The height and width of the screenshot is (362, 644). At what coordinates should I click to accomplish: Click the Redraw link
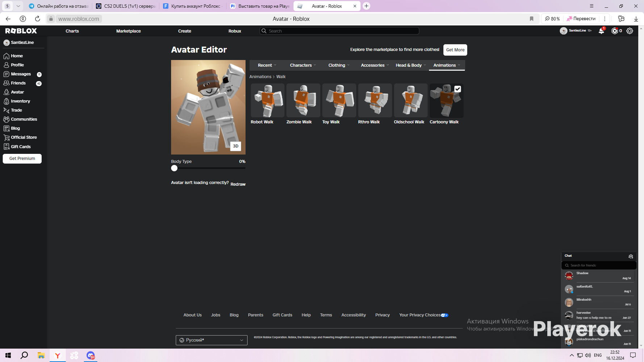tap(238, 184)
